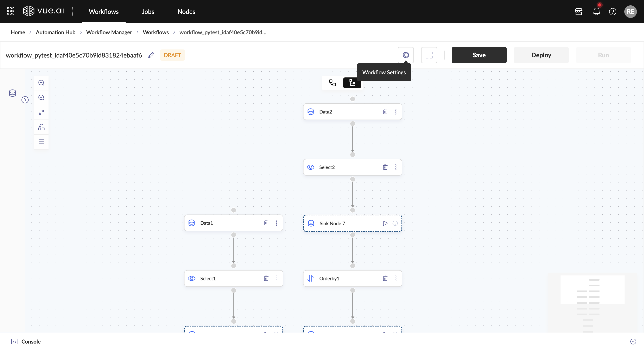Click the canvas zoom in icon
The width and height of the screenshot is (644, 346).
click(x=41, y=83)
